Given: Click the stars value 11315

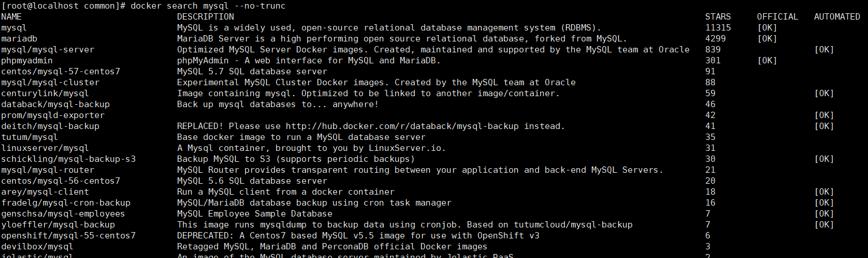Looking at the screenshot, I should [718, 28].
